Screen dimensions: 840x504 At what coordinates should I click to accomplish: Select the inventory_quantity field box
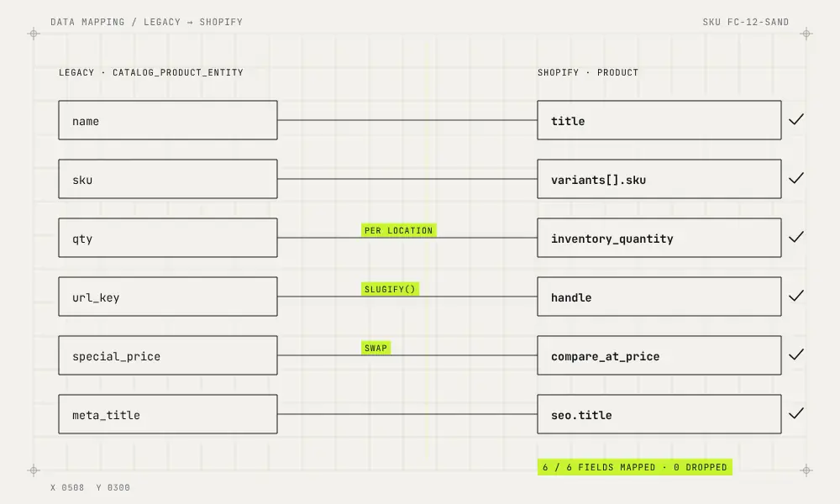point(659,238)
